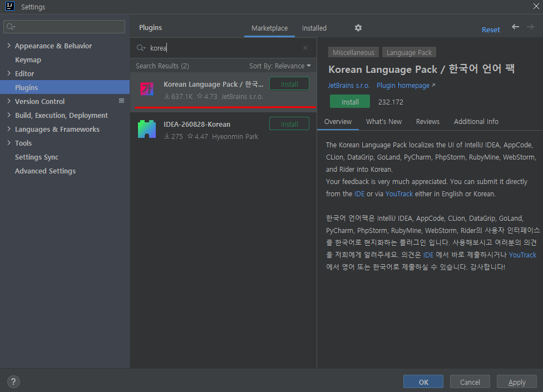Click the OK button
Image resolution: width=543 pixels, height=392 pixels.
point(423,381)
